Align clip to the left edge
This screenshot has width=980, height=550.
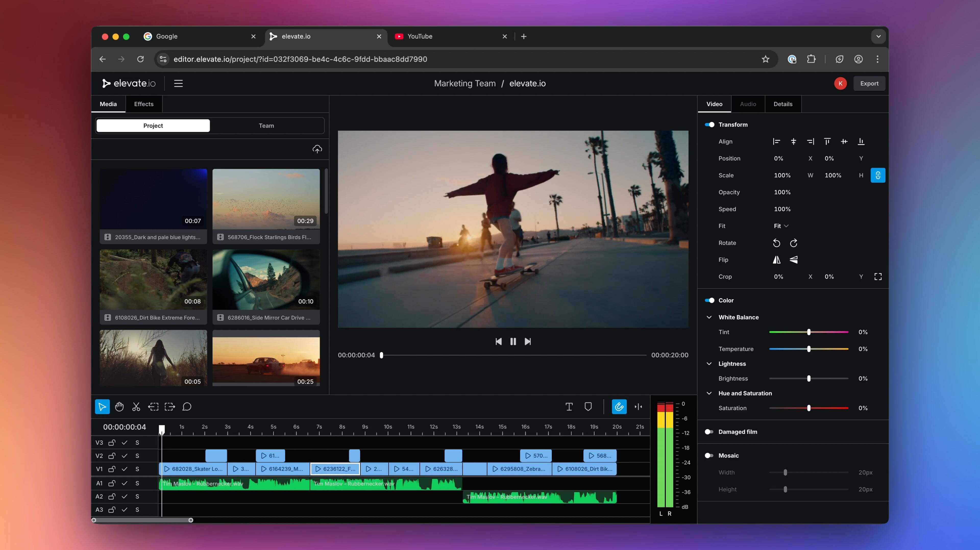pos(776,142)
